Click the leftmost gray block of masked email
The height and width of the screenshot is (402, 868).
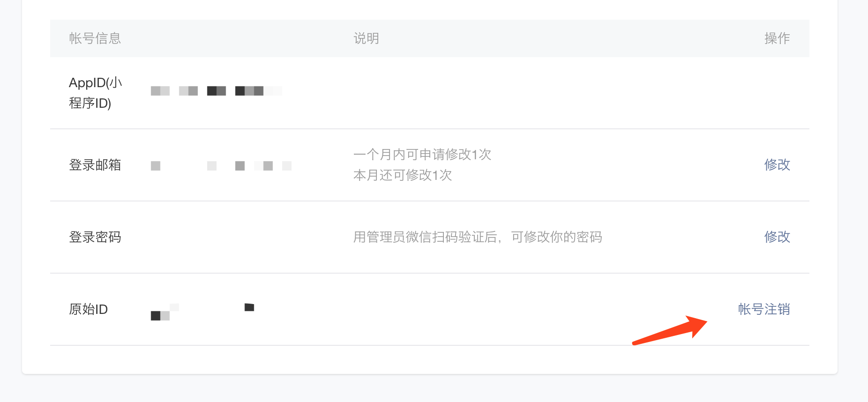(156, 166)
